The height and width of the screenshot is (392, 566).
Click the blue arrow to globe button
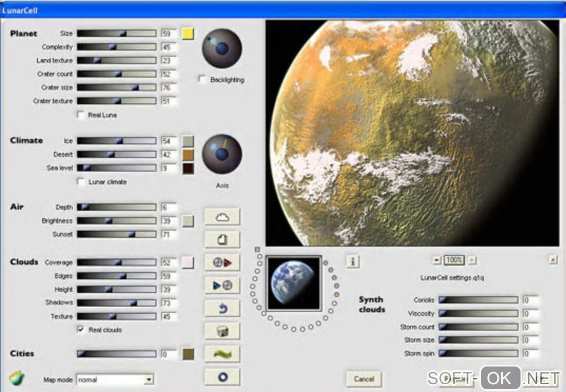coord(222,285)
